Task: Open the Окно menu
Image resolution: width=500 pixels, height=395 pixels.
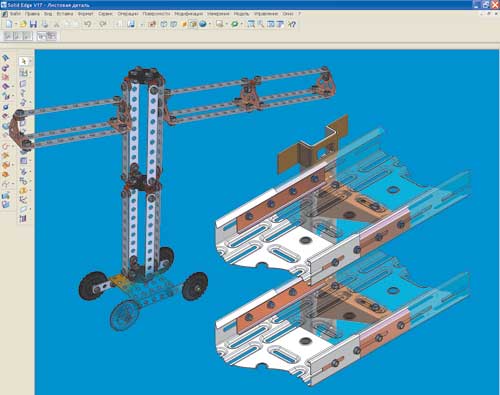Action: (287, 14)
